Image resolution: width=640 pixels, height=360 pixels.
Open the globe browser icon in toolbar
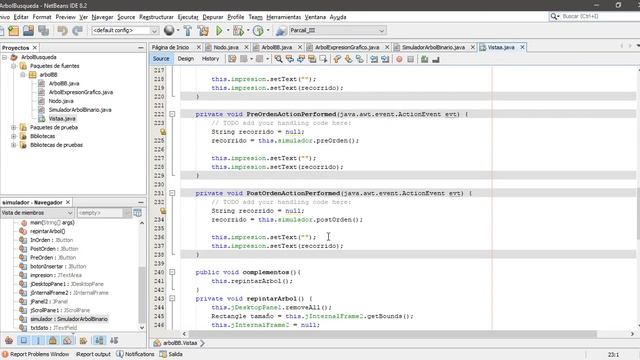169,30
